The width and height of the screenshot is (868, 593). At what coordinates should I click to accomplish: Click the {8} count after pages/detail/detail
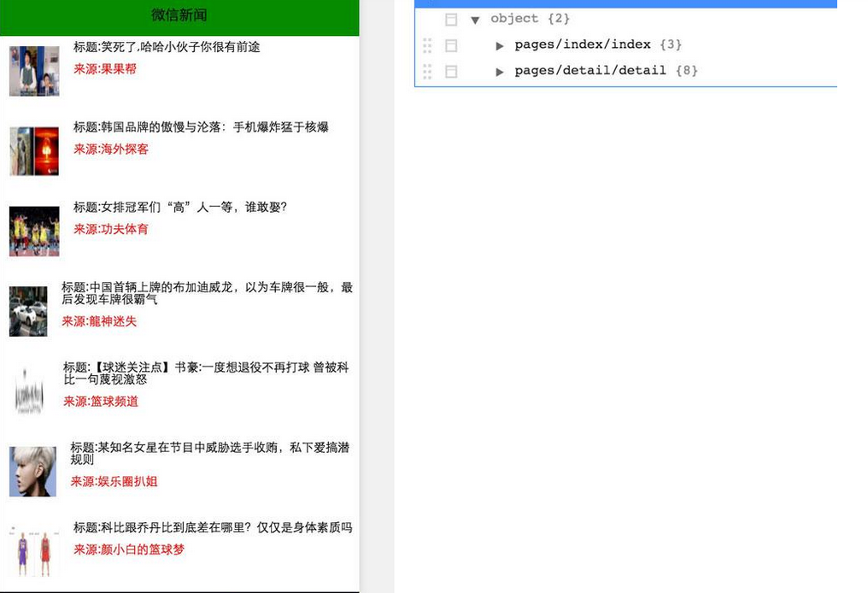click(x=687, y=70)
